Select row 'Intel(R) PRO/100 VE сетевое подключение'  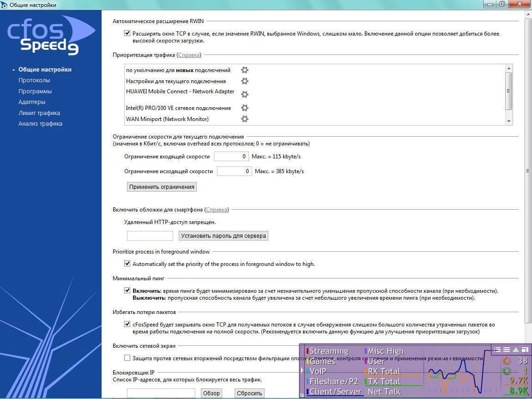pyautogui.click(x=178, y=108)
